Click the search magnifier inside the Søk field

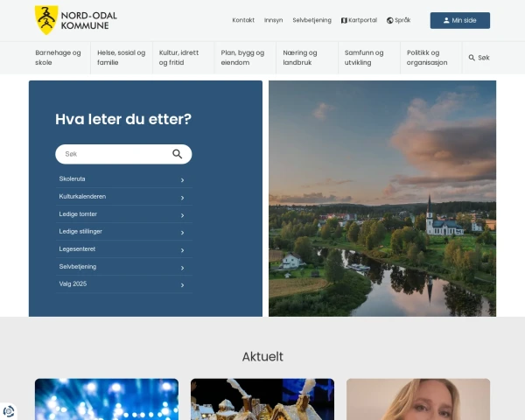(x=177, y=154)
